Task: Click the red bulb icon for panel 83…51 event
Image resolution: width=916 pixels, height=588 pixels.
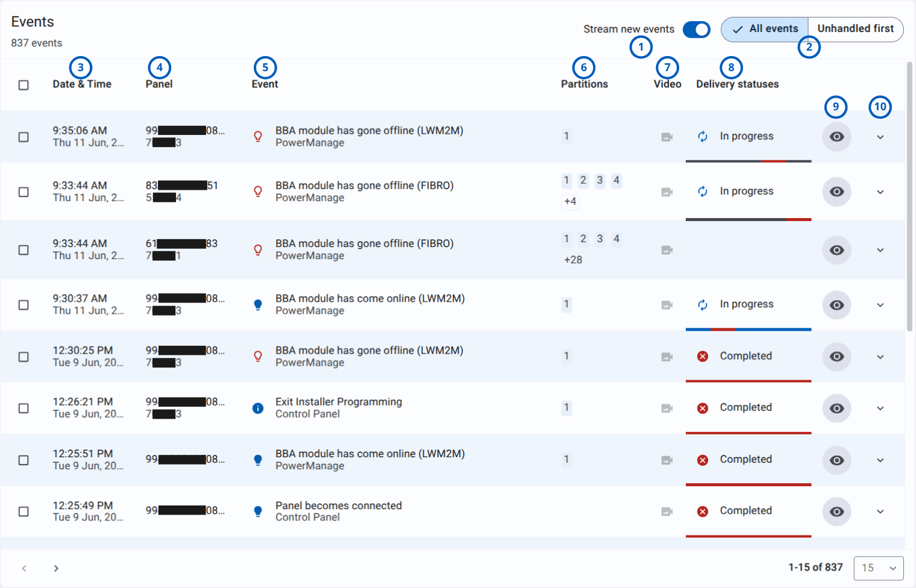Action: click(258, 192)
